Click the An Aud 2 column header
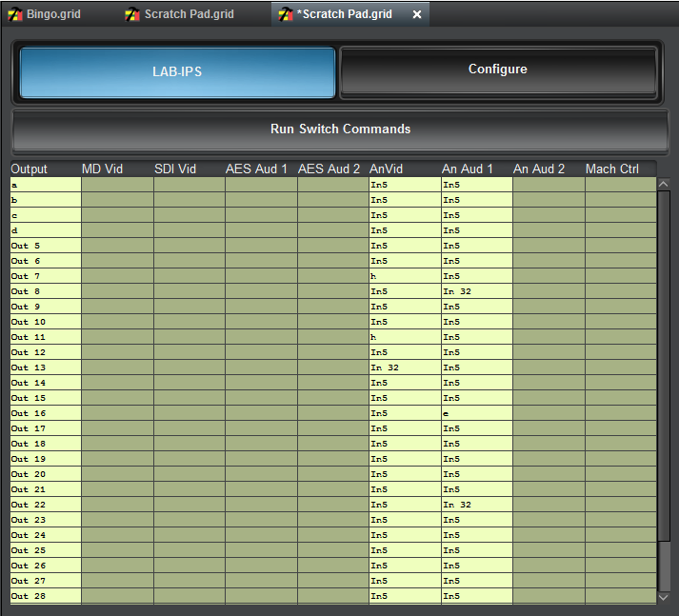Image resolution: width=679 pixels, height=616 pixels. pyautogui.click(x=549, y=169)
